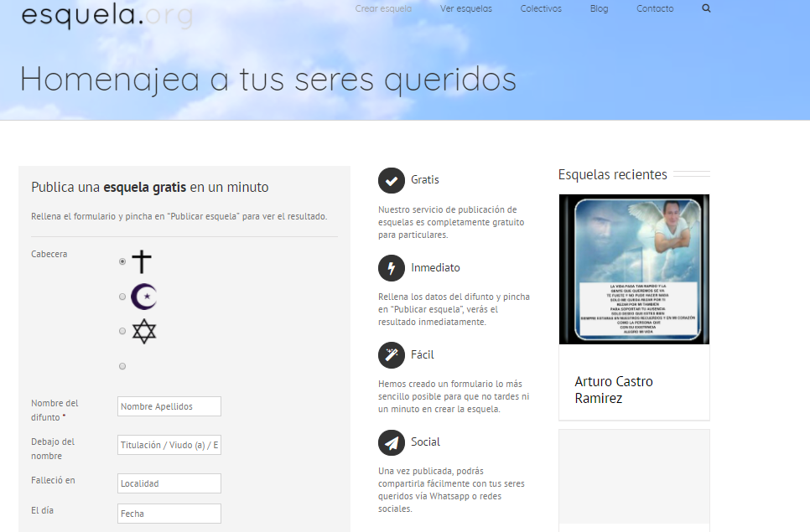This screenshot has height=532, width=810.
Task: Go to the Colectivos page
Action: tap(541, 8)
